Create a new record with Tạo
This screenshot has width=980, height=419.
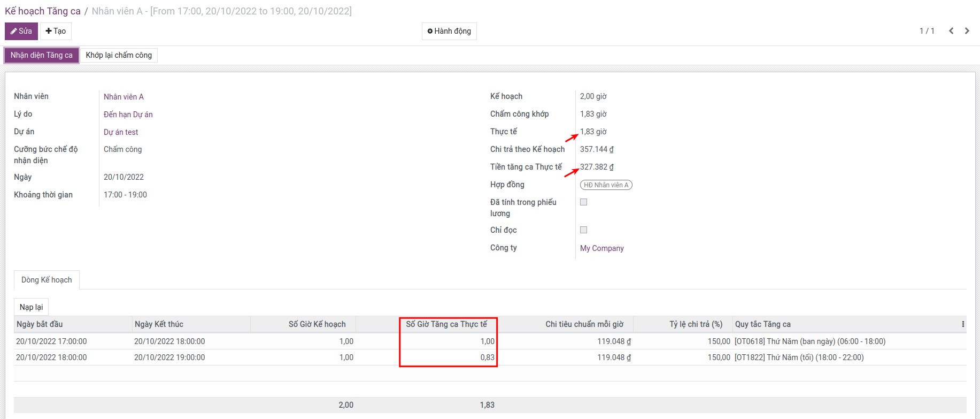point(56,31)
